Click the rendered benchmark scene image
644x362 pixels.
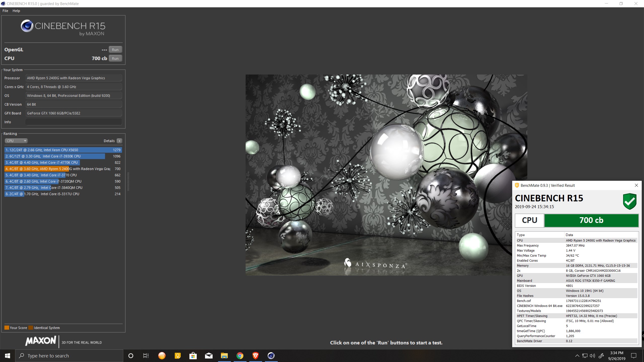tap(386, 175)
